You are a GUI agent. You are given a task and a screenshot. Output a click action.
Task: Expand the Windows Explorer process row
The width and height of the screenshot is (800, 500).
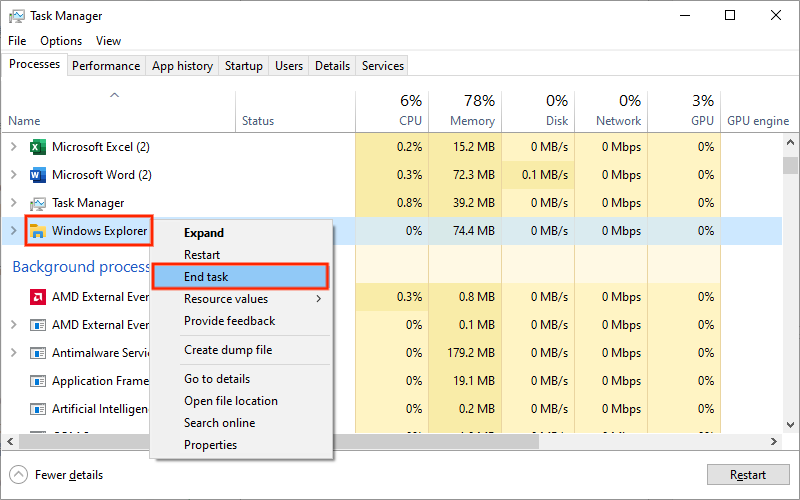14,231
